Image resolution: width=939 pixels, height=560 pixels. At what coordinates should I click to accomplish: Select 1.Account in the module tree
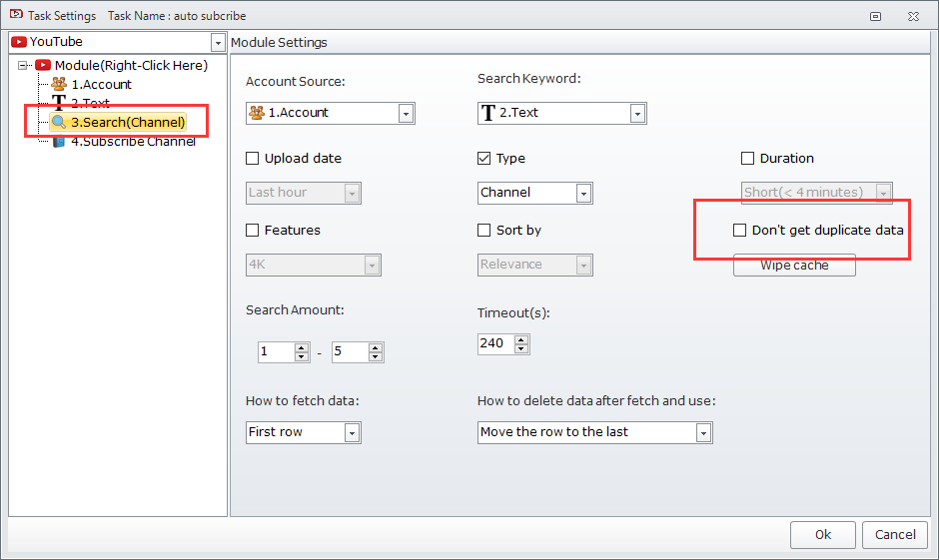101,84
